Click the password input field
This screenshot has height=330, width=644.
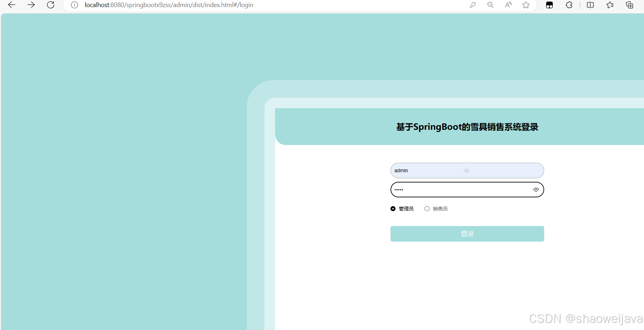click(467, 190)
